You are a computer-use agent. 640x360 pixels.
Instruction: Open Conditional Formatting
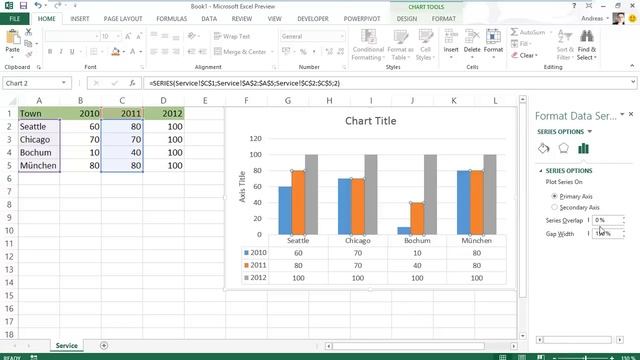[368, 45]
